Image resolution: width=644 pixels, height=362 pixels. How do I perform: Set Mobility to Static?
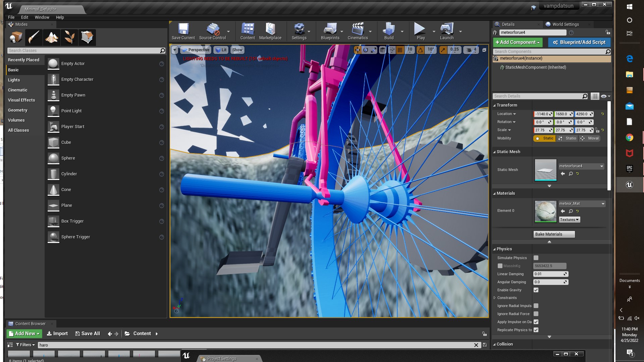click(545, 138)
